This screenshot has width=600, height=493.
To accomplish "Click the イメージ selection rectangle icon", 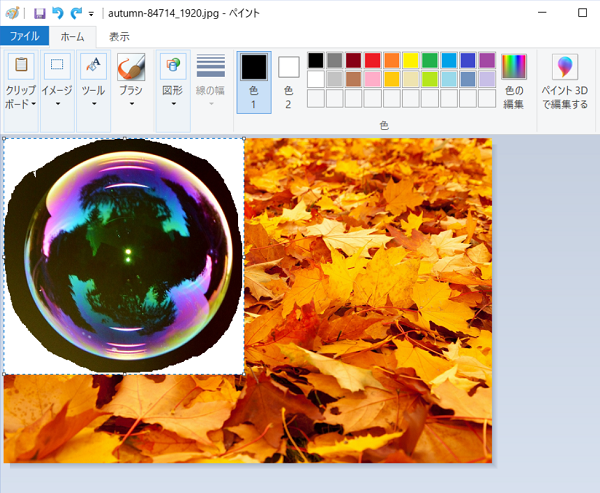I will 57,66.
